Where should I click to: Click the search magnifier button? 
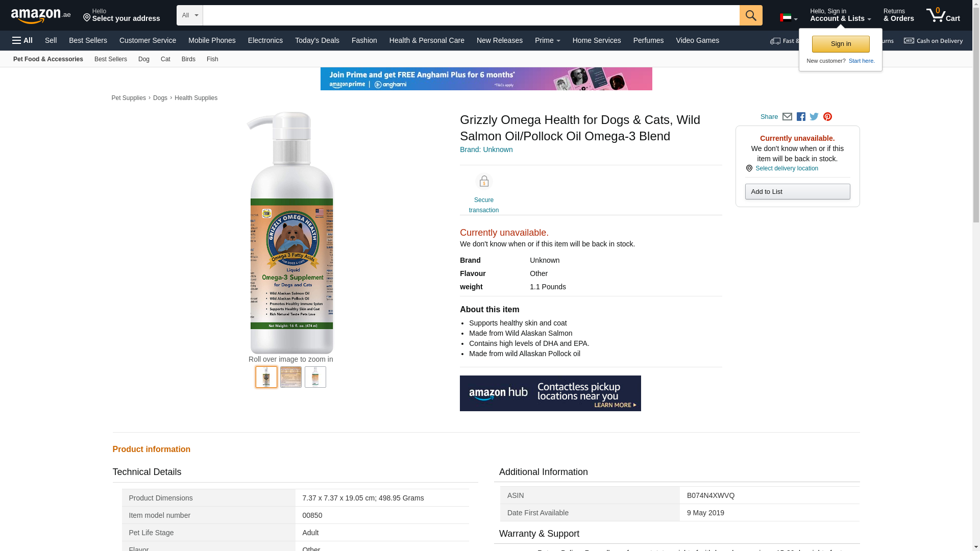(x=751, y=15)
